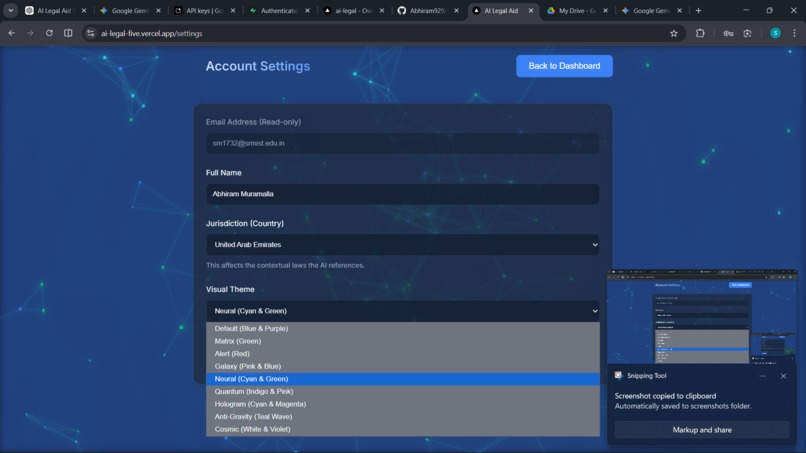Click Markup and share button
Image resolution: width=806 pixels, height=453 pixels.
click(702, 430)
